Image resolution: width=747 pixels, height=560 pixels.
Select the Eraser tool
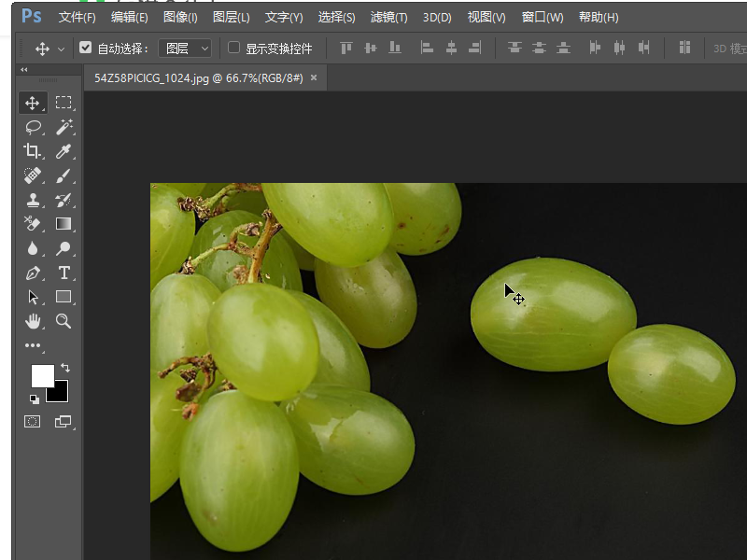[33, 224]
